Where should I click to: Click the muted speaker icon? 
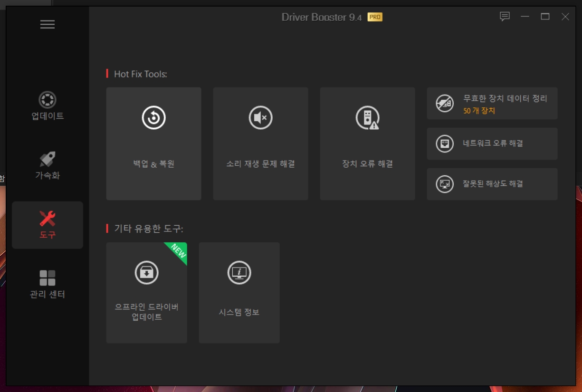point(261,117)
